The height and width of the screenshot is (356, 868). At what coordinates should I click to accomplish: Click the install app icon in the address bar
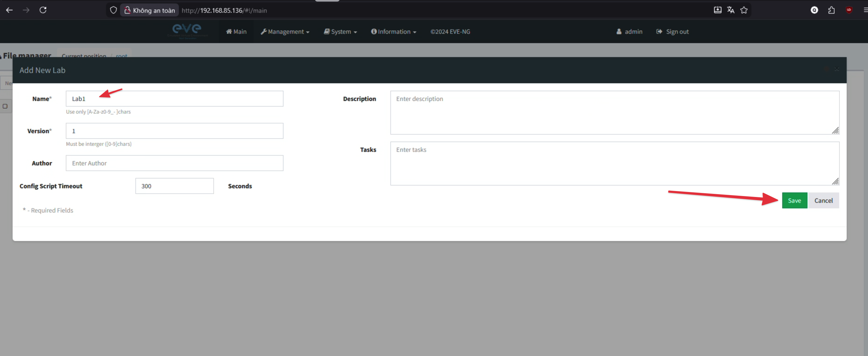coord(717,10)
